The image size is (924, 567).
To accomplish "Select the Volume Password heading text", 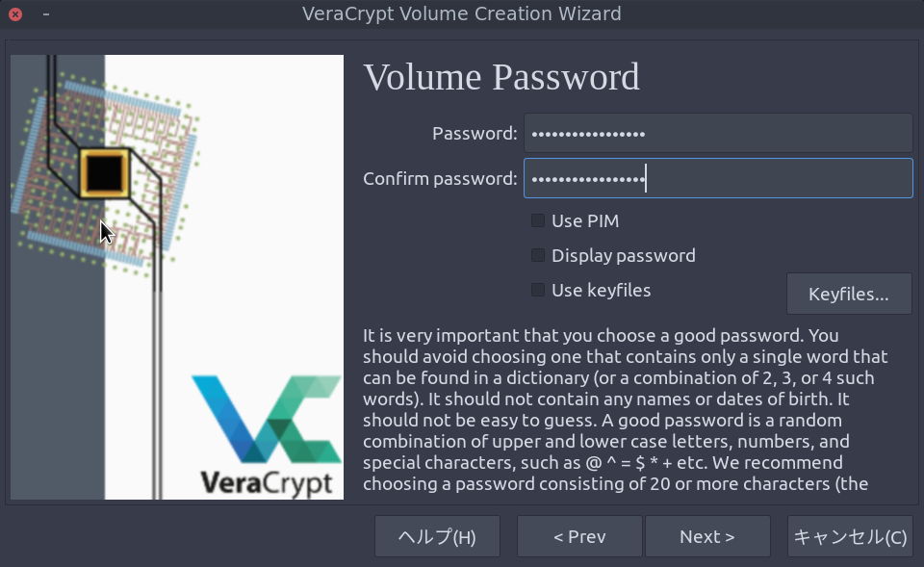I will [x=501, y=77].
